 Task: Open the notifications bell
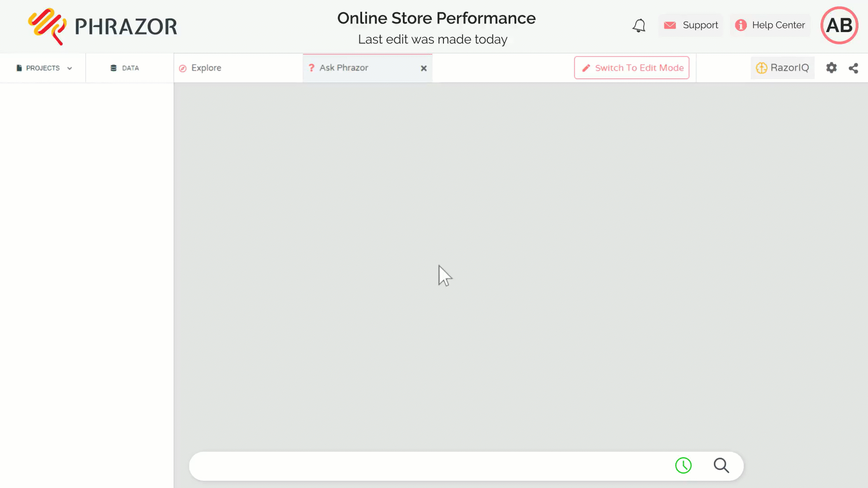click(x=639, y=26)
